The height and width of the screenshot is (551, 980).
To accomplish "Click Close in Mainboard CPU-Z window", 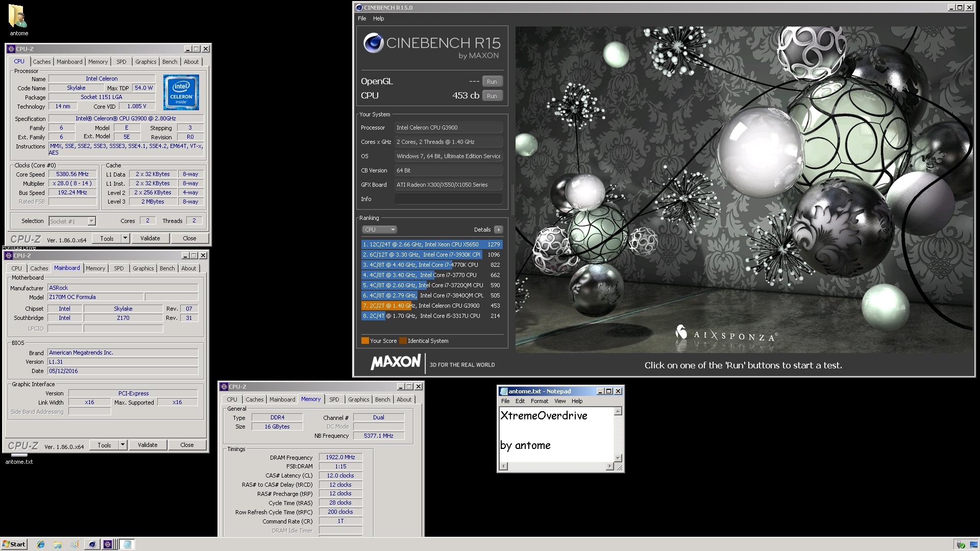I will tap(187, 445).
